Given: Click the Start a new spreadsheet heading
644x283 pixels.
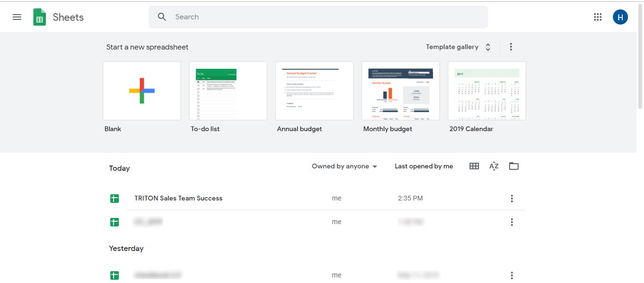Looking at the screenshot, I should click(x=147, y=47).
